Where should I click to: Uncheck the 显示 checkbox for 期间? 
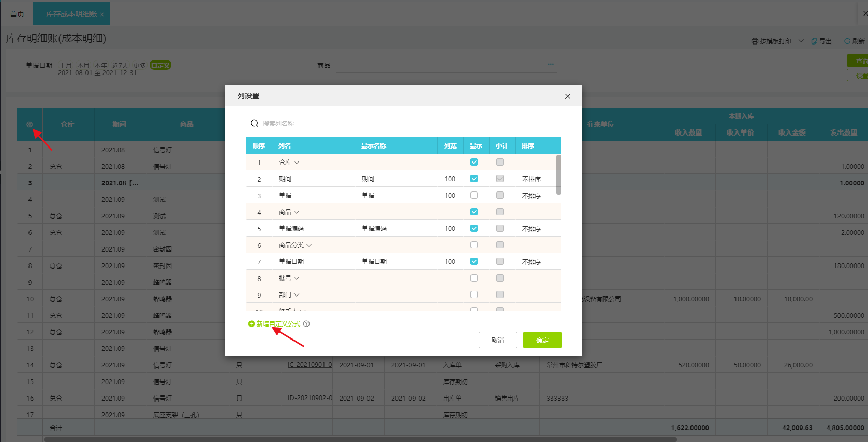click(474, 179)
